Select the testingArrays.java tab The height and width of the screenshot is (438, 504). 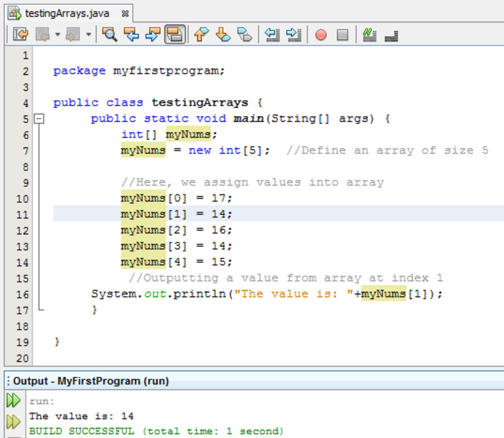tap(66, 13)
